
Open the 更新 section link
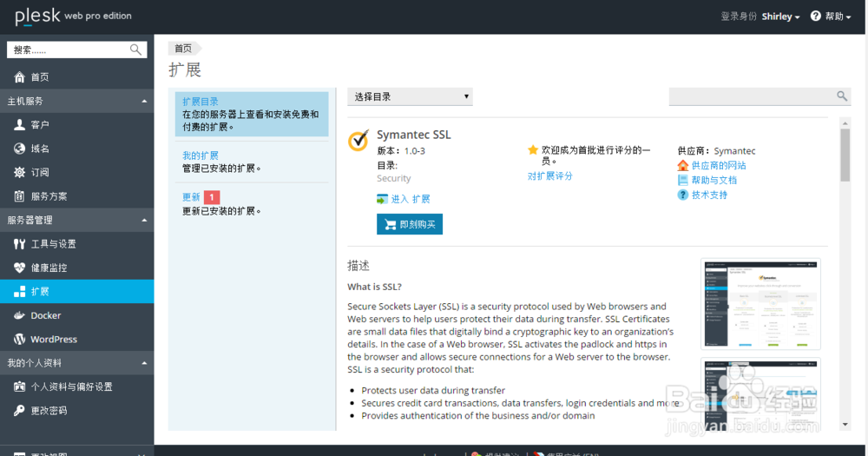(191, 197)
